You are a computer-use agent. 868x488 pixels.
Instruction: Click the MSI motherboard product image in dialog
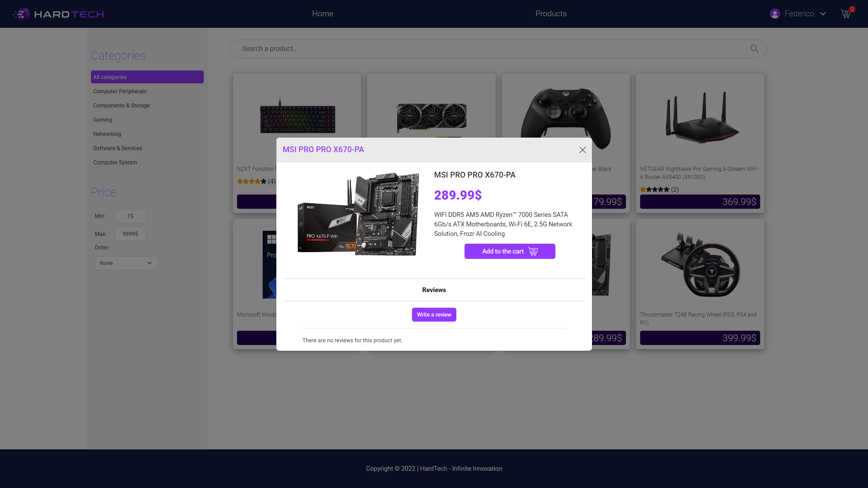(x=358, y=214)
